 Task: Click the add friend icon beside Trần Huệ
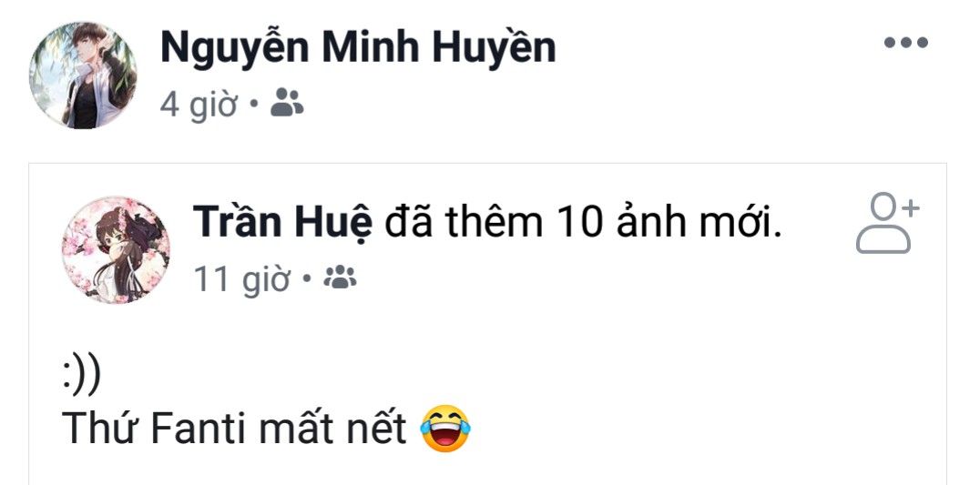coord(887,224)
